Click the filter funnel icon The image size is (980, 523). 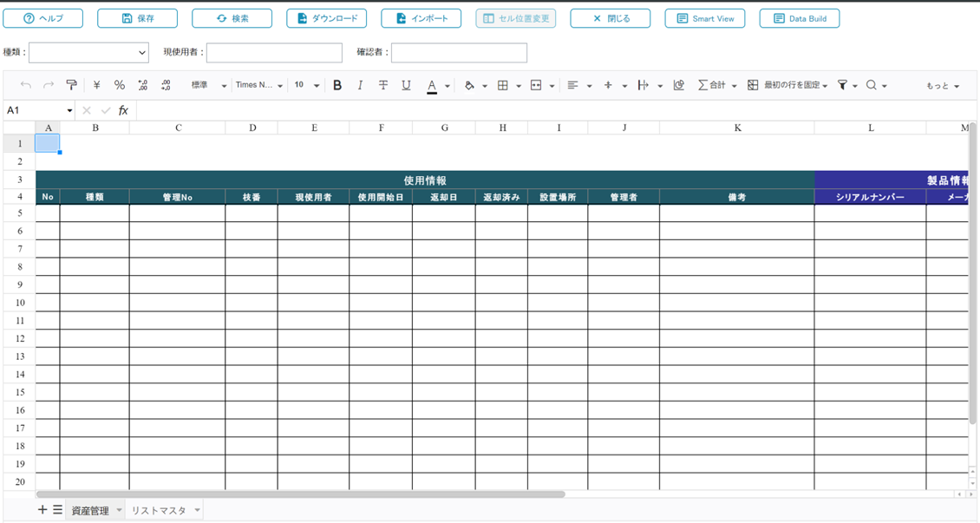(x=842, y=85)
